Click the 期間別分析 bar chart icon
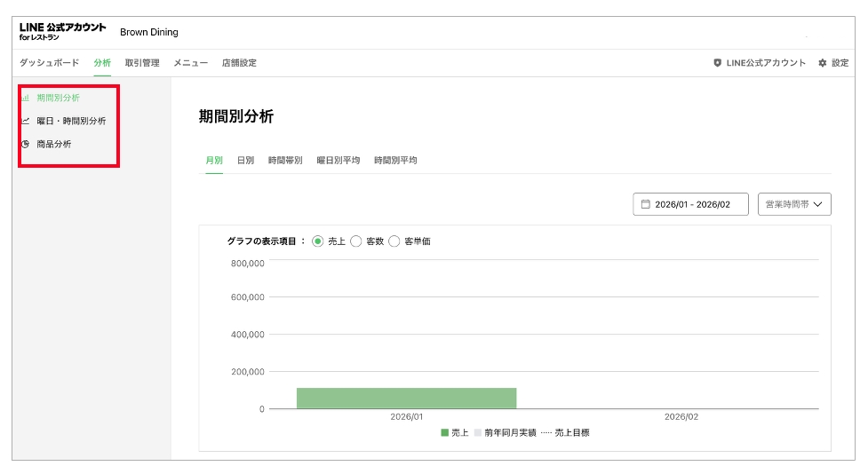Image resolution: width=868 pixels, height=474 pixels. 26,98
